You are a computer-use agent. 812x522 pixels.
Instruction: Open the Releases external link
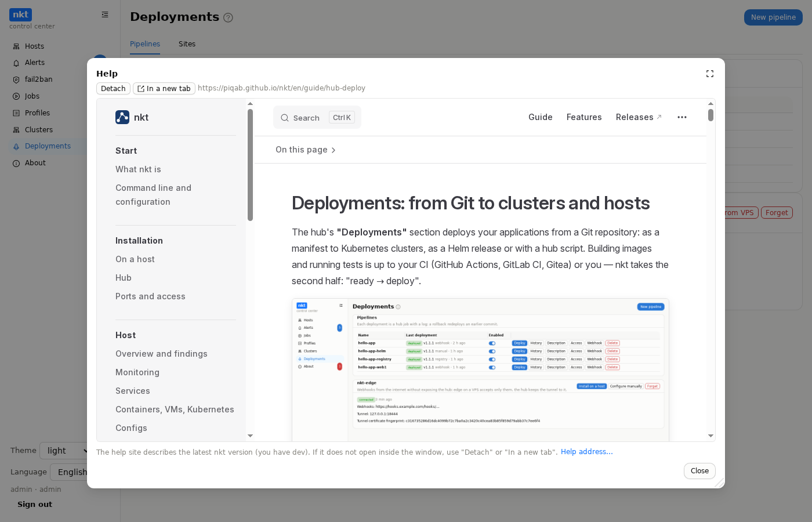[639, 117]
